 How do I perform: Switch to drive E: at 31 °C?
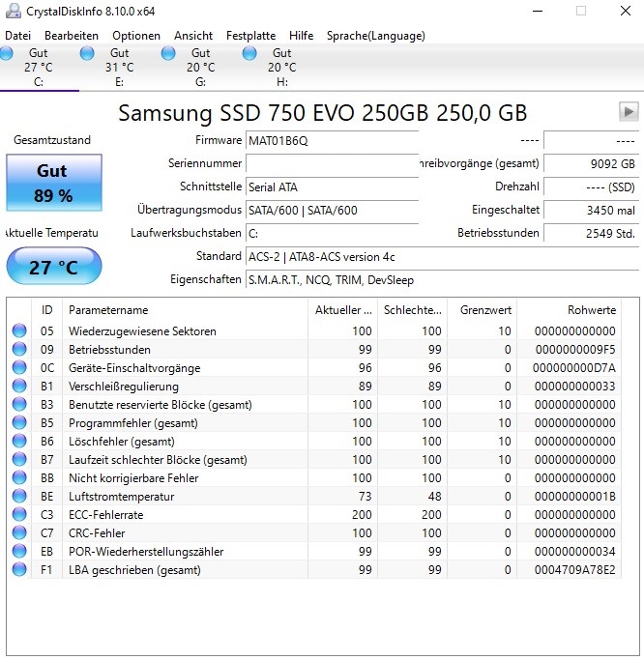tap(119, 67)
